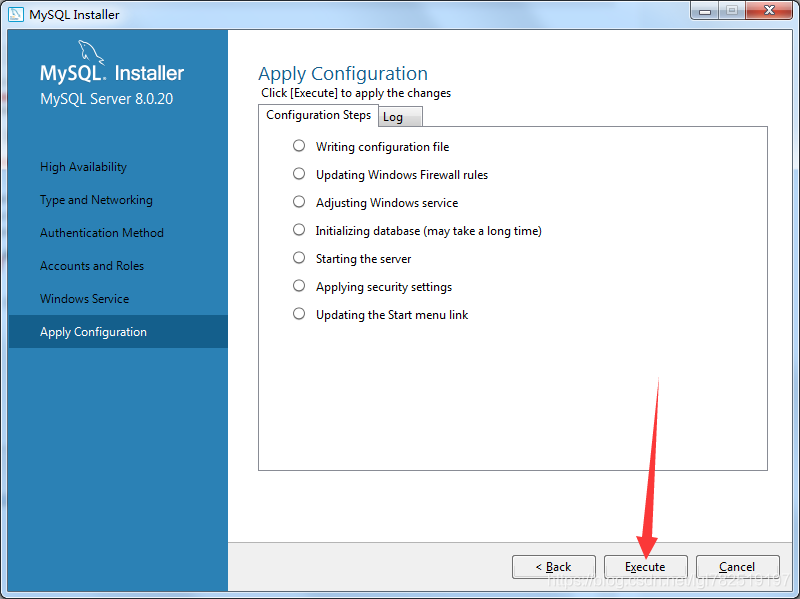
Task: Click the Applying security settings indicator
Action: [x=299, y=286]
